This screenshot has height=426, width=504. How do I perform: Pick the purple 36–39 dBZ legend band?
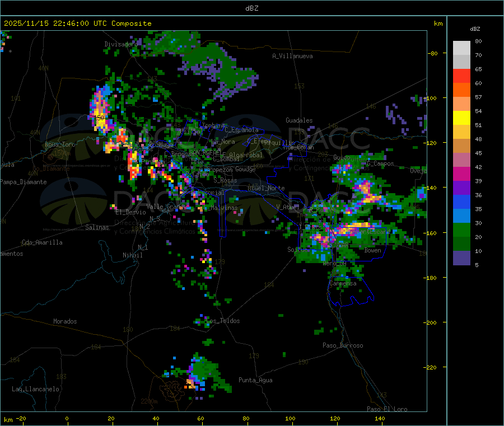pos(461,188)
